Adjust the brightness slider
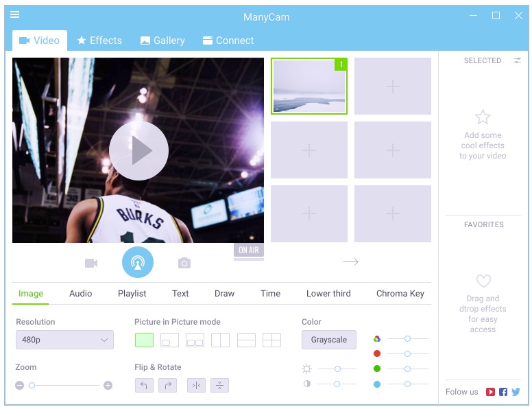This screenshot has height=407, width=532. pos(337,369)
